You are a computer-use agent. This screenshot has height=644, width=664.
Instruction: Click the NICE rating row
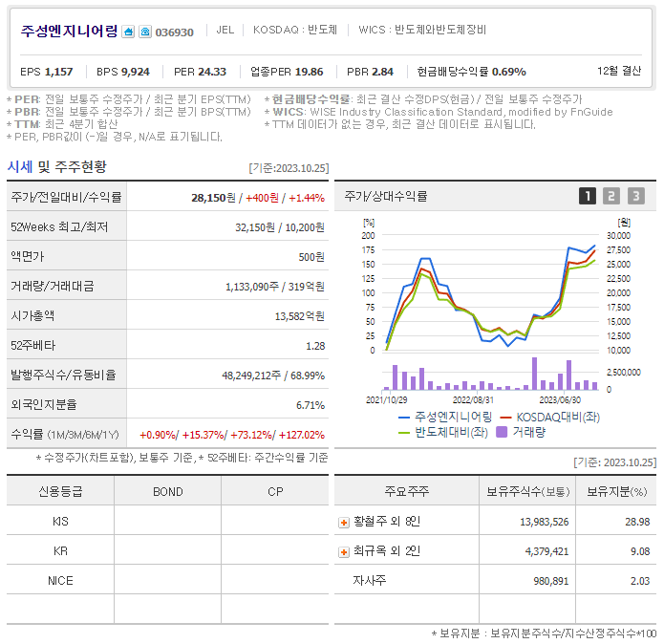(x=168, y=580)
